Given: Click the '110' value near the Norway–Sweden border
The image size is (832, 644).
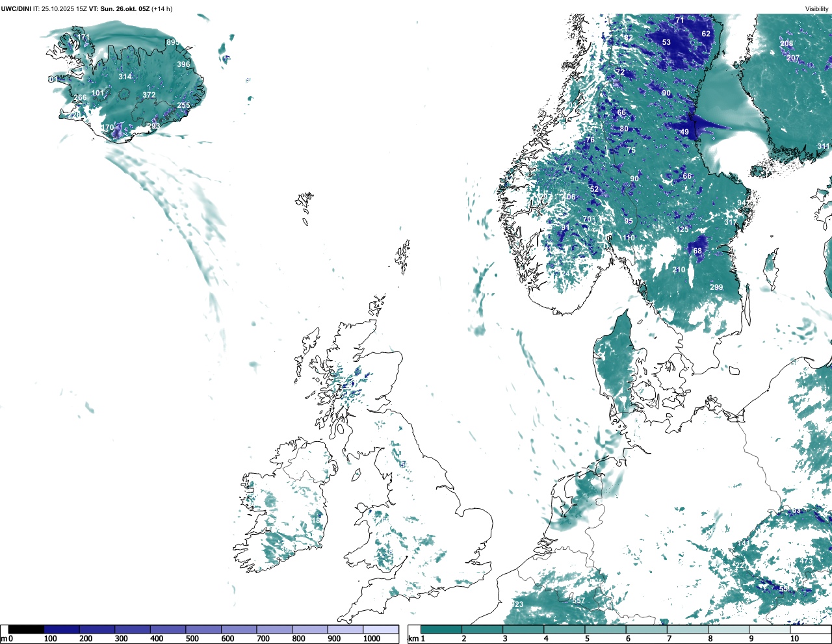Looking at the screenshot, I should tap(629, 238).
